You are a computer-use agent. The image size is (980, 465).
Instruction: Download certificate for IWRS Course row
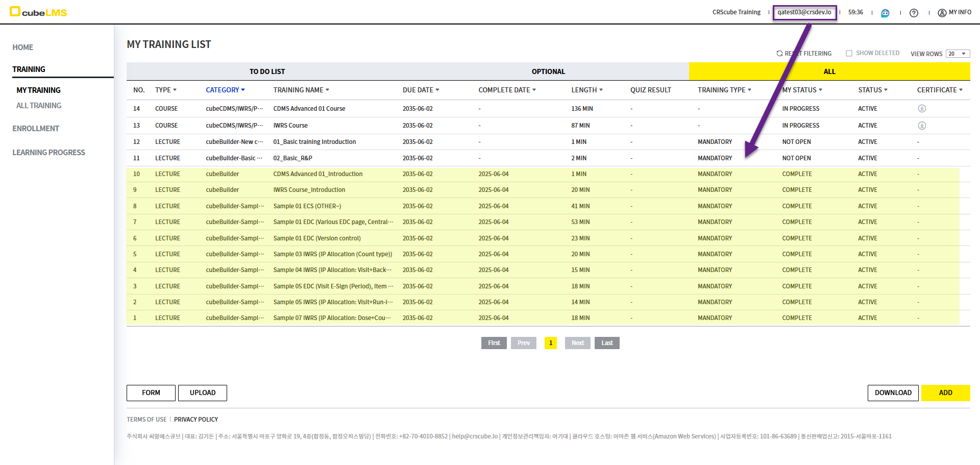pyautogui.click(x=922, y=126)
